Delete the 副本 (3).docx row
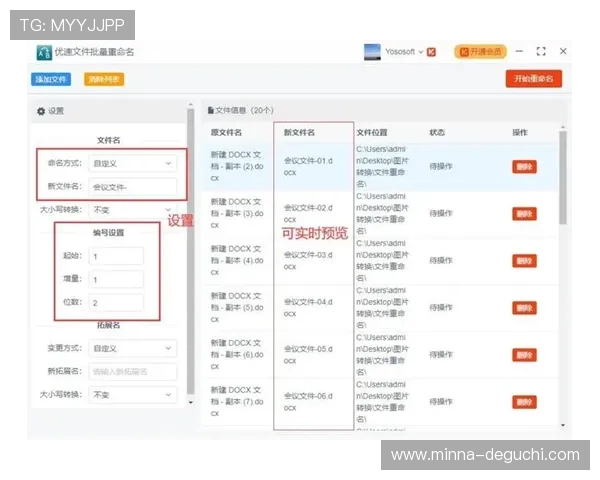Image resolution: width=600 pixels, height=480 pixels. (x=525, y=214)
